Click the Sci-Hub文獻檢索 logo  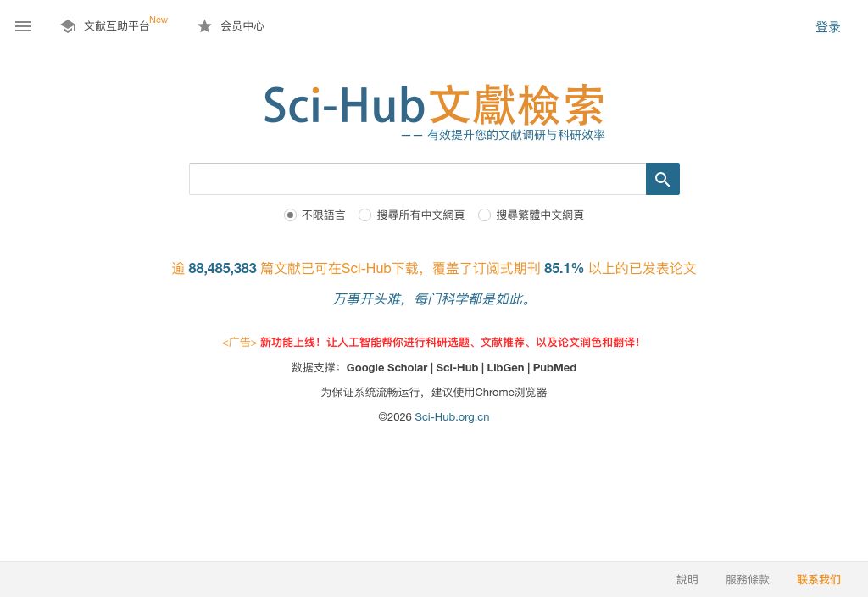(433, 105)
